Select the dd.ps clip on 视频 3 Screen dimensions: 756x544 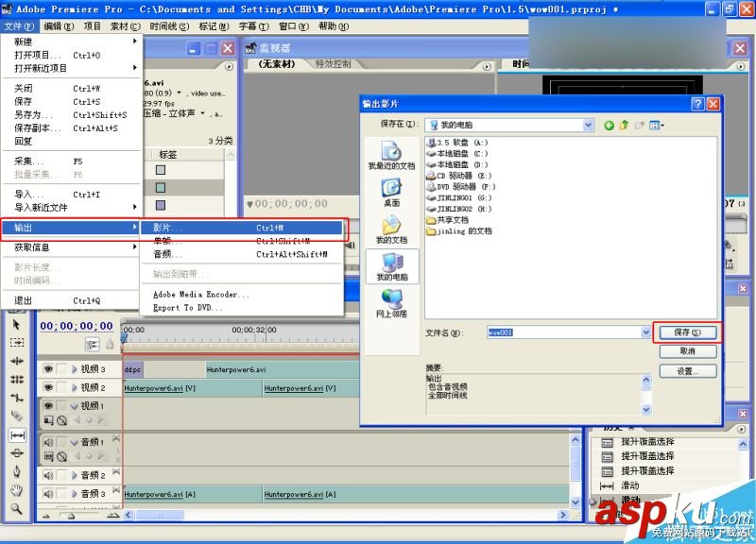(x=132, y=369)
